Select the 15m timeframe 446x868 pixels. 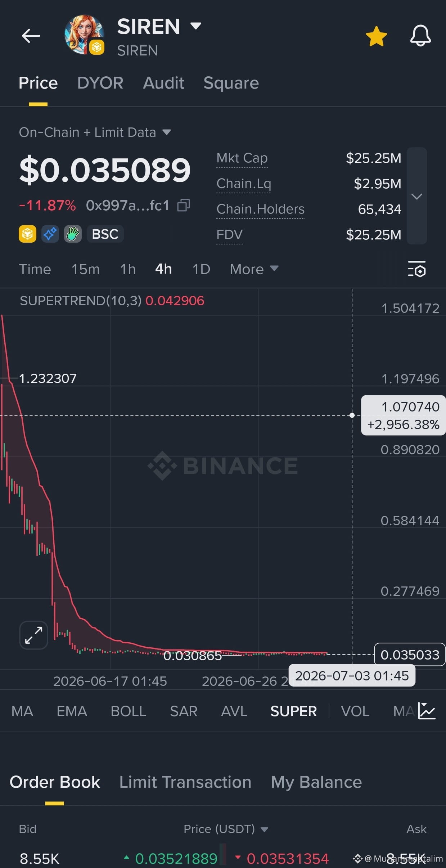[85, 269]
